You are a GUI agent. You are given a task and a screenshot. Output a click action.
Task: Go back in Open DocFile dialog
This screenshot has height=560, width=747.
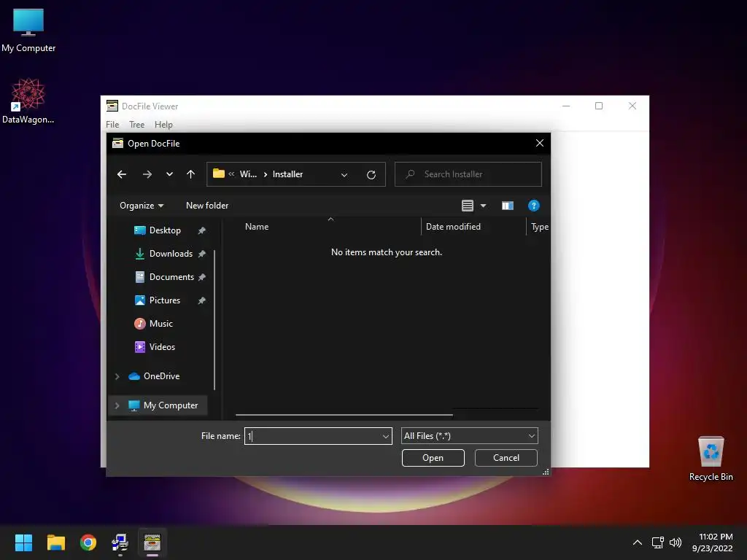pyautogui.click(x=122, y=174)
